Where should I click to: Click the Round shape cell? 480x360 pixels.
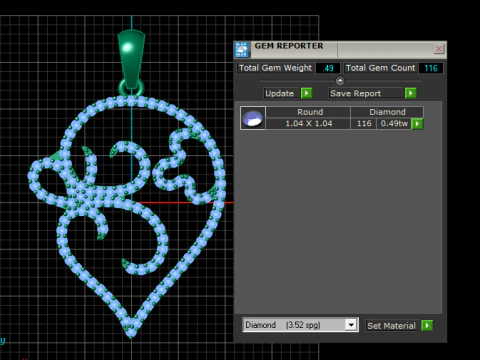coord(308,112)
